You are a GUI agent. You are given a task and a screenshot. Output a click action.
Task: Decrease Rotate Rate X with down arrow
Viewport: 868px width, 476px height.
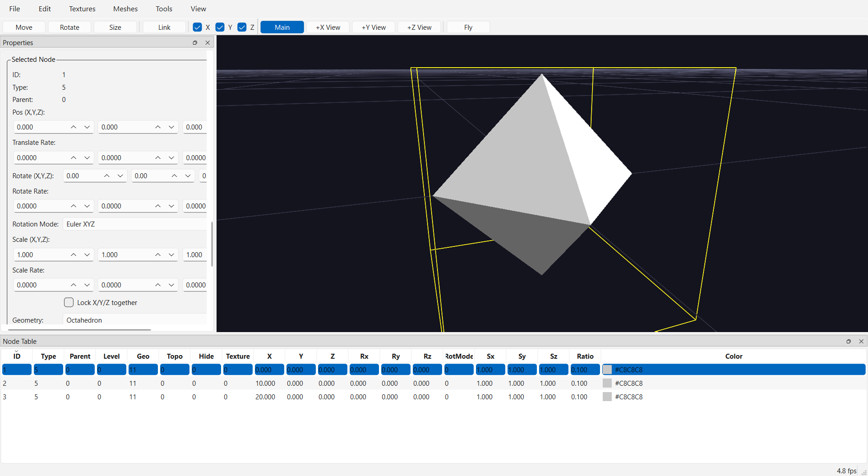[87, 206]
